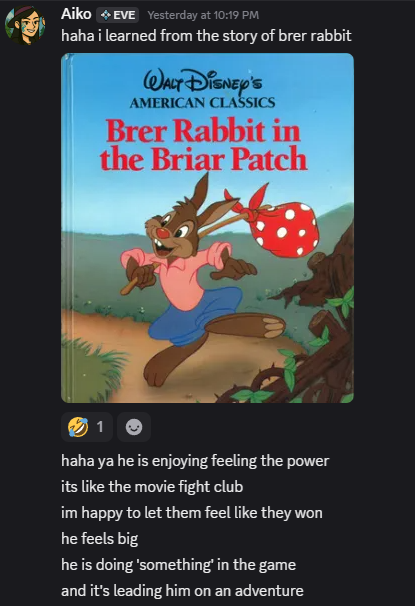Click the Yesterday at 10:19 PM timestamp
The height and width of the screenshot is (606, 415).
[x=203, y=15]
